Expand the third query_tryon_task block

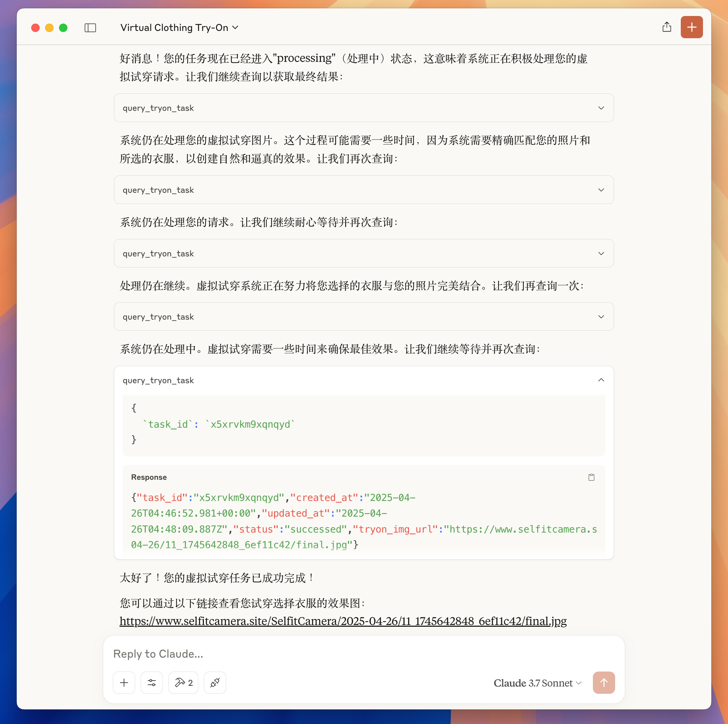tap(364, 253)
